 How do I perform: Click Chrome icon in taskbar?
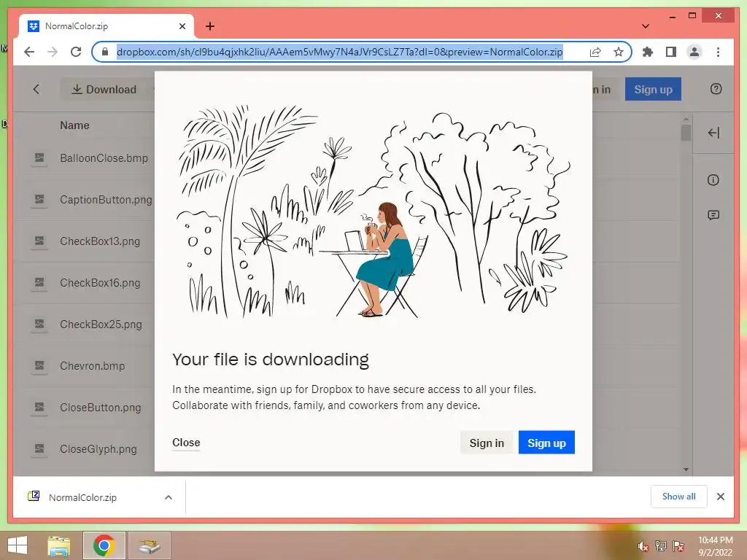[x=104, y=545]
